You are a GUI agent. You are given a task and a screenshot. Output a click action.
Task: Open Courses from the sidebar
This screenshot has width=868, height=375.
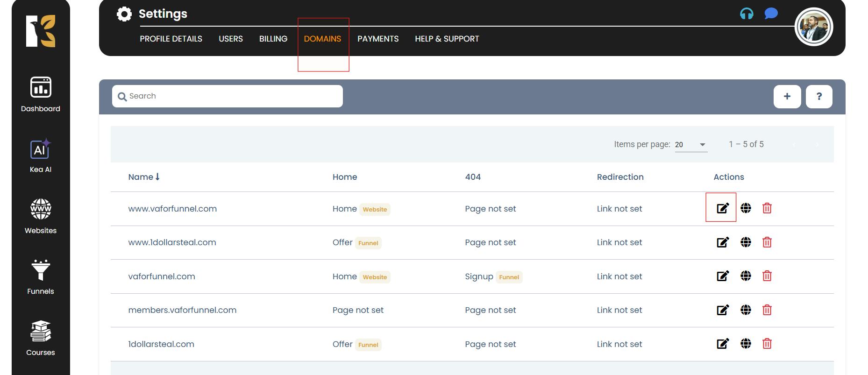point(41,338)
